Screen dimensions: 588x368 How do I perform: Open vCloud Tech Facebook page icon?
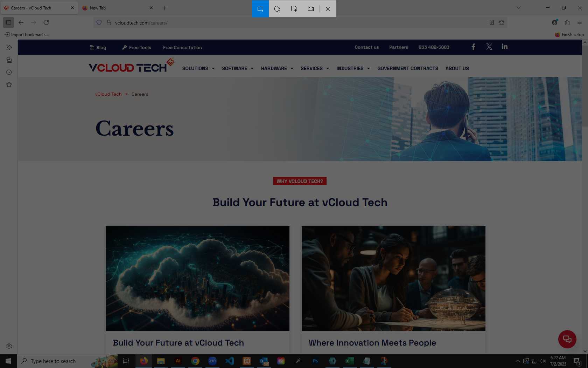[473, 47]
